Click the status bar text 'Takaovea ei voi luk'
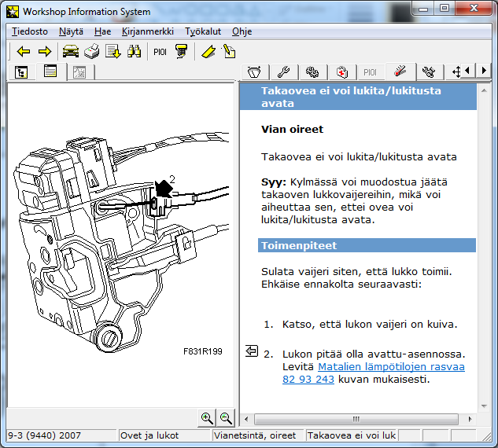Screen dimensions: 498x448 click(x=352, y=435)
